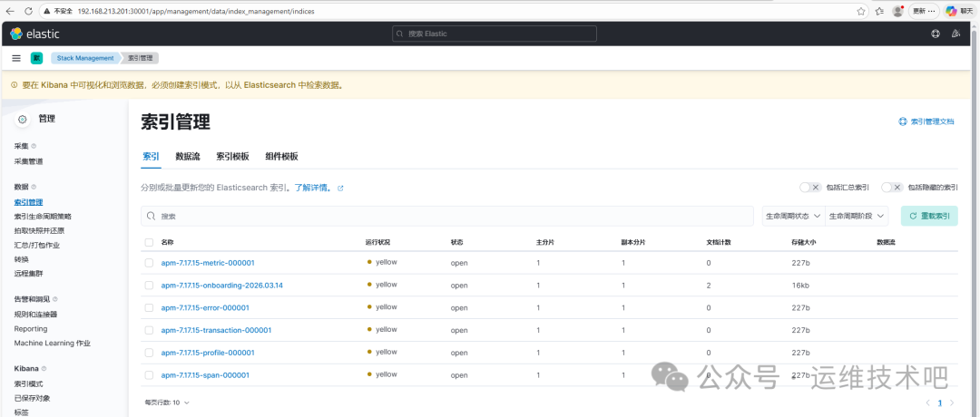Toggle 包括隐藏的索引 switch
980x417 pixels.
click(892, 188)
